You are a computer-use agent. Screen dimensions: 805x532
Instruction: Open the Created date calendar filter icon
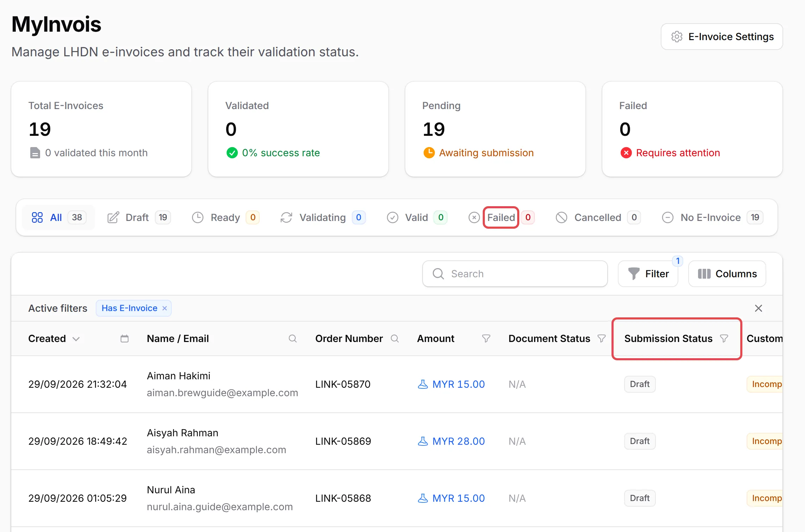(x=125, y=338)
